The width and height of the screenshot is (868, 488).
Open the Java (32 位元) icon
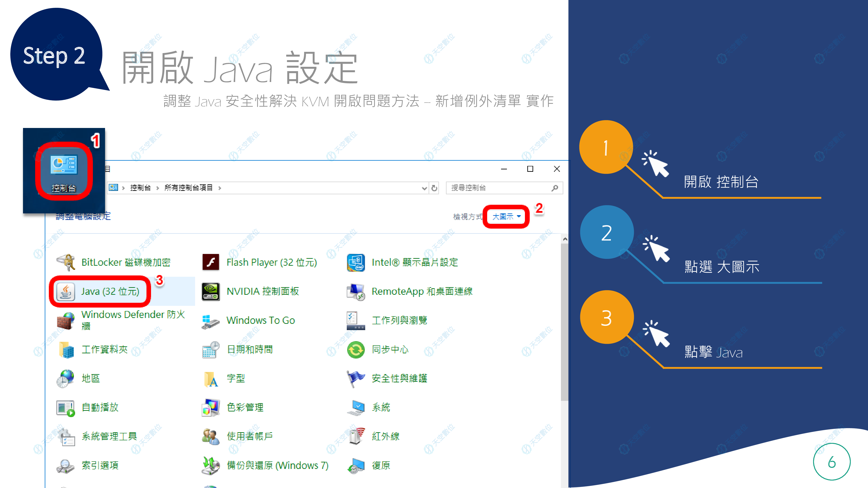pyautogui.click(x=66, y=291)
